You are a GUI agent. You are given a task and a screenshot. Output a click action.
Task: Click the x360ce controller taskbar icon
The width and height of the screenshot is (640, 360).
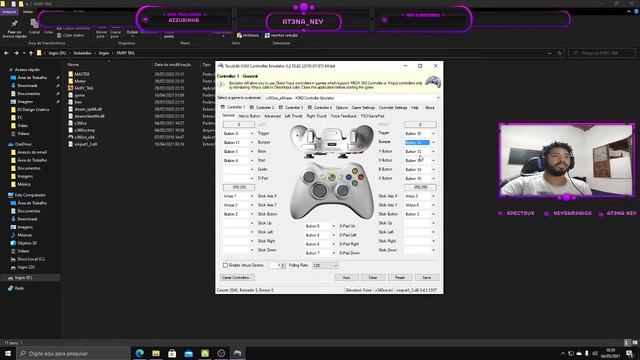click(x=238, y=353)
